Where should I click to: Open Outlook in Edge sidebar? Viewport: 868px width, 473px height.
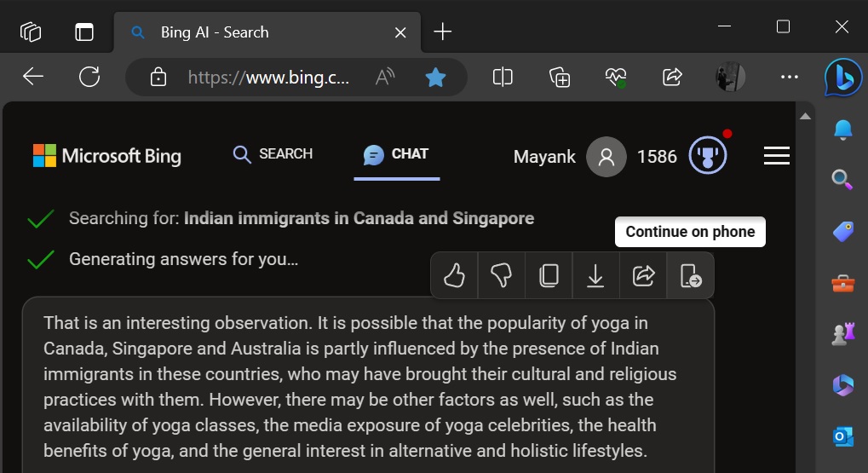[x=842, y=436]
